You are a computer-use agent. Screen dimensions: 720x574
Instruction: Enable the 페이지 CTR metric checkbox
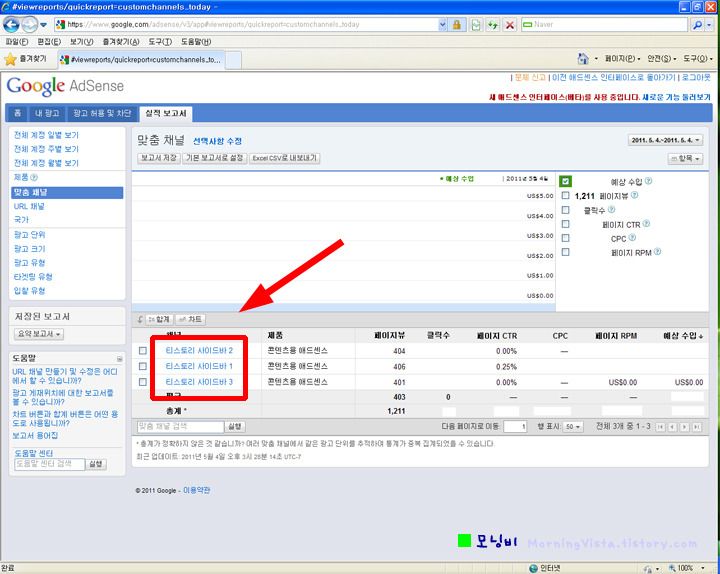pos(566,224)
